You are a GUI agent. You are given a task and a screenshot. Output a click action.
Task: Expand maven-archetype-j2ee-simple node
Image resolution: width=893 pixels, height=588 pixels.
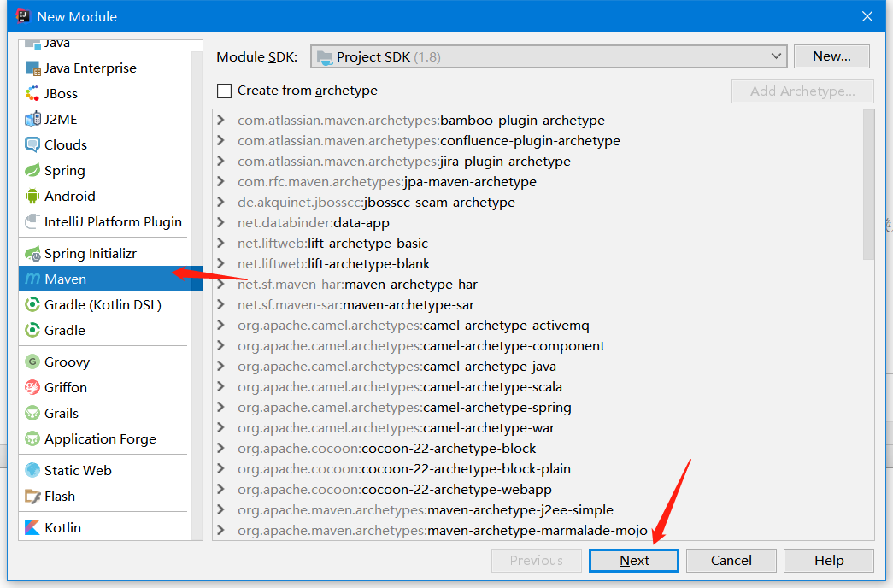(x=221, y=510)
